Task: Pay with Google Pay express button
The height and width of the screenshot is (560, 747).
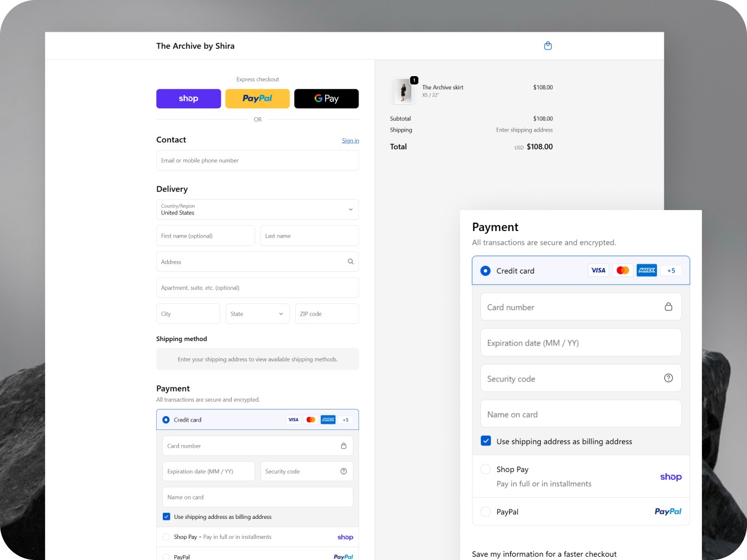Action: click(326, 98)
